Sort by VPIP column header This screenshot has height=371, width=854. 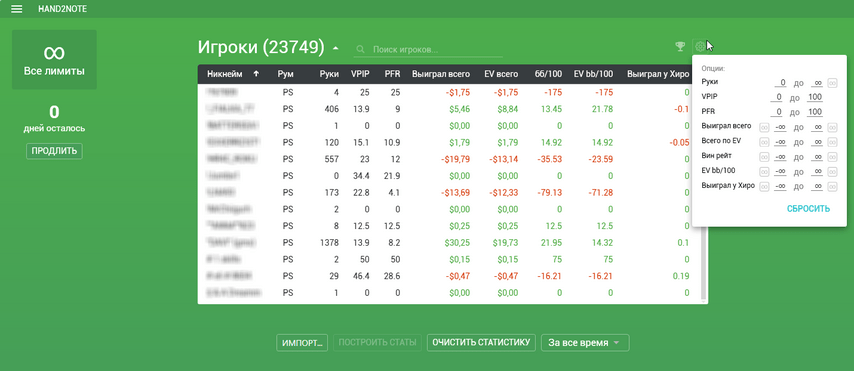click(x=360, y=74)
